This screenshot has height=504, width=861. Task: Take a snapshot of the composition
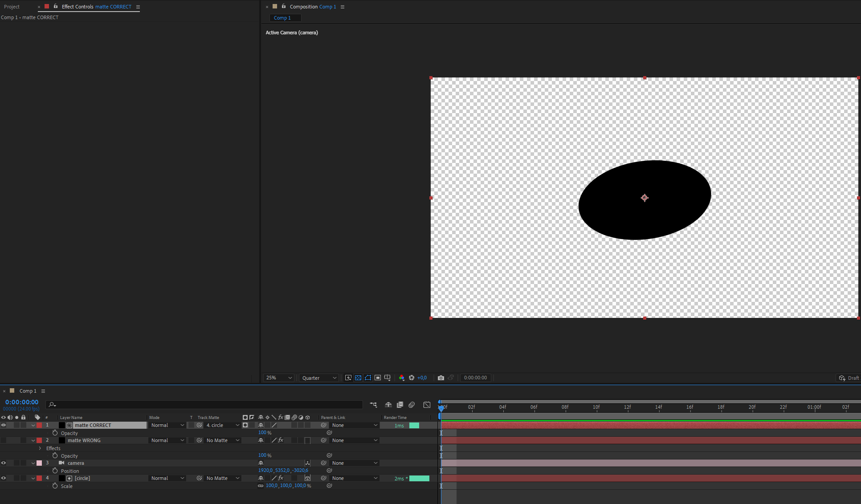[441, 378]
